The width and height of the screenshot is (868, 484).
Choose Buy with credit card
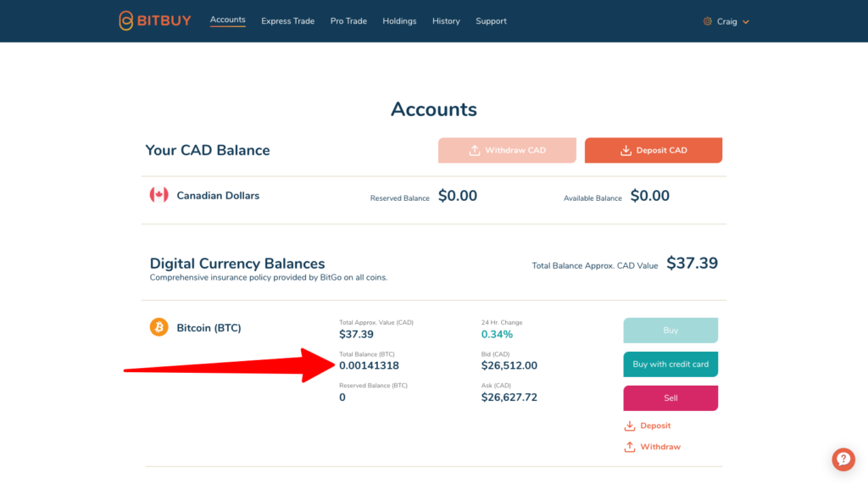pos(670,364)
